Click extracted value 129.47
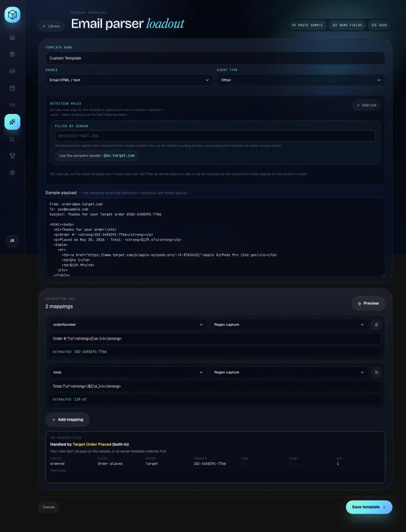Screen dimensions: 406x532 80,400
